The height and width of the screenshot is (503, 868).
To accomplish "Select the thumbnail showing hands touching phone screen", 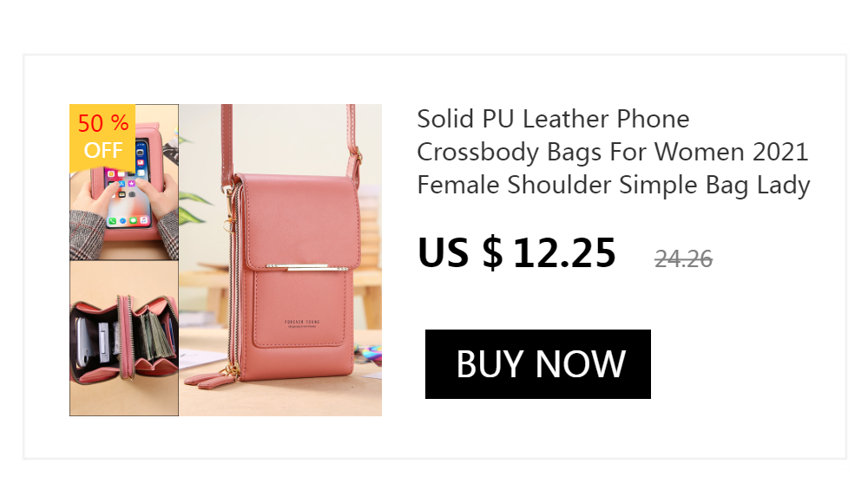I will coord(124,182).
